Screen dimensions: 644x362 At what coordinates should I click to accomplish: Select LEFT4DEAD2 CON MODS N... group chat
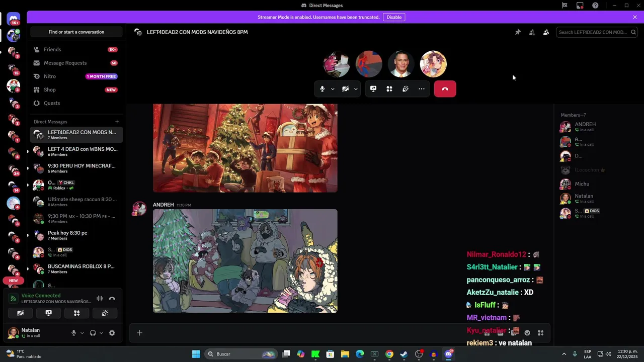pos(76,135)
